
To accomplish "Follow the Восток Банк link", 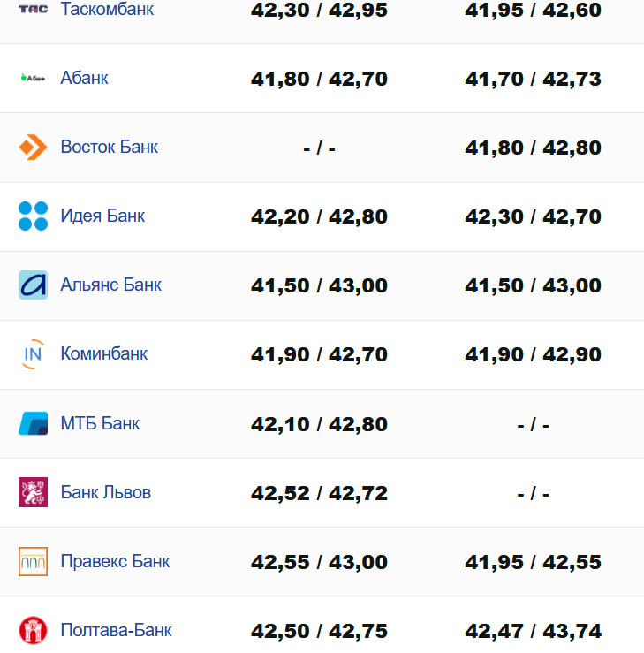I will [110, 147].
